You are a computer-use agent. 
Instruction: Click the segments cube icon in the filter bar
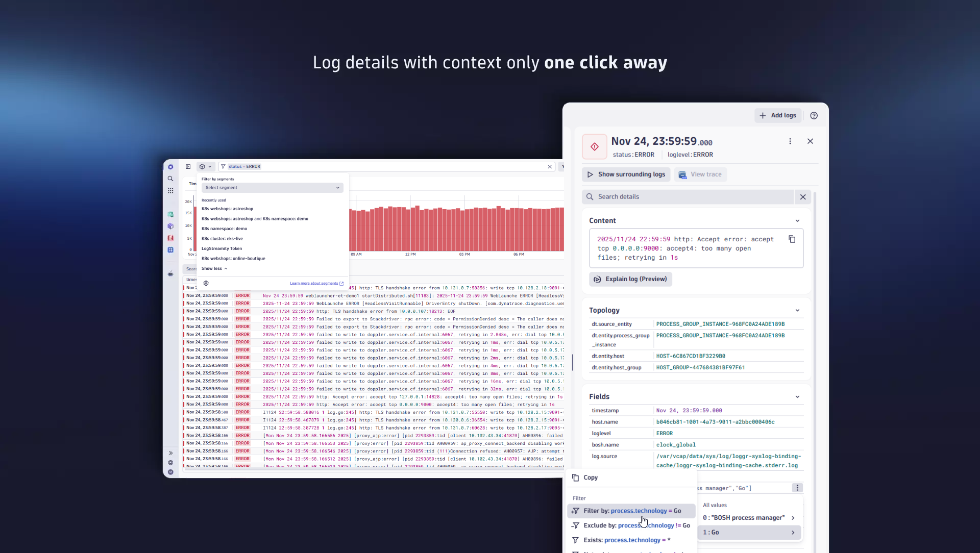tap(203, 166)
